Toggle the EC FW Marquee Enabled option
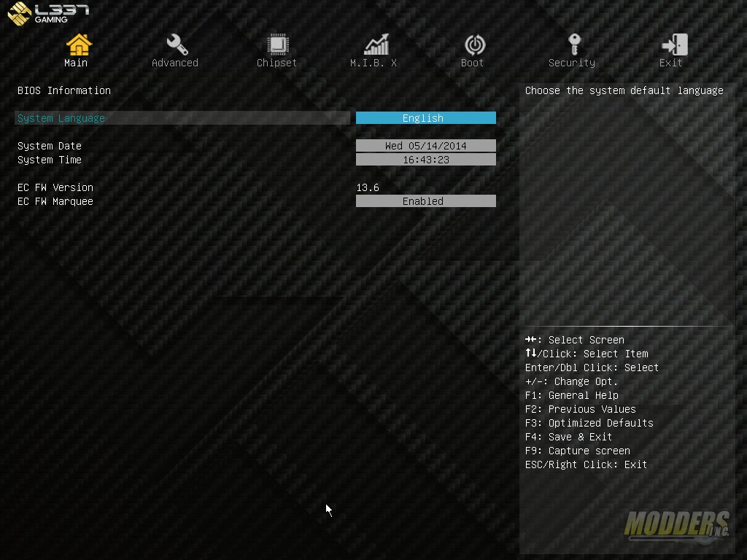 [x=426, y=201]
